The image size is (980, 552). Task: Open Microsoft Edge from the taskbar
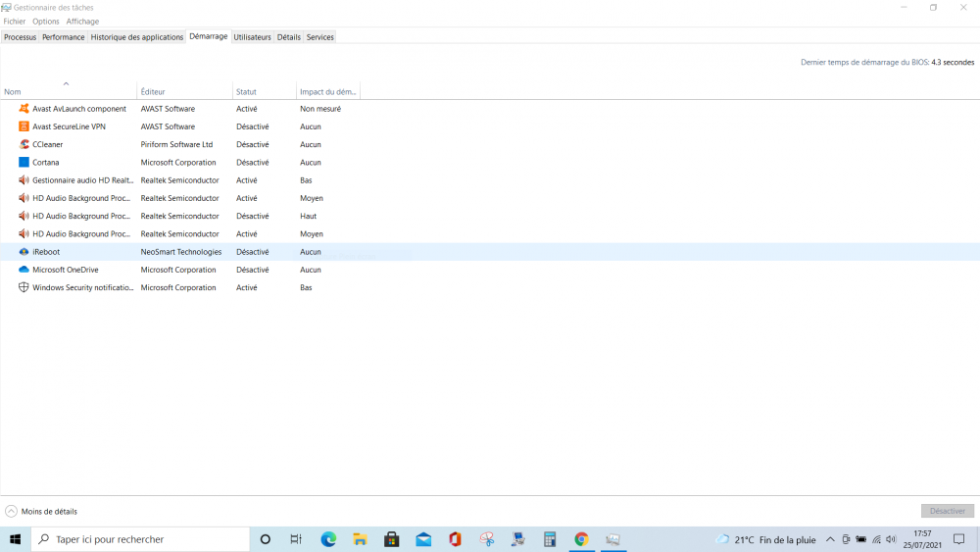[x=329, y=539]
